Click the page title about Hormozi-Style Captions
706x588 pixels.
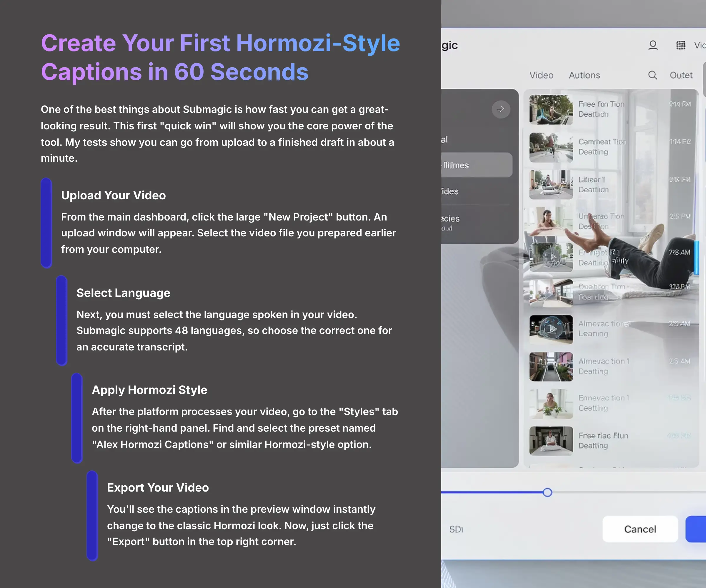pyautogui.click(x=221, y=57)
